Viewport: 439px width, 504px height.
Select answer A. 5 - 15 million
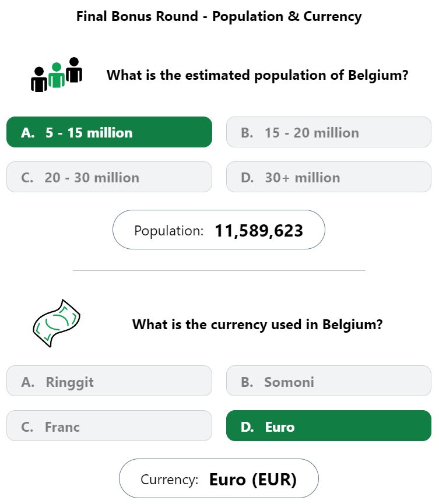[110, 132]
